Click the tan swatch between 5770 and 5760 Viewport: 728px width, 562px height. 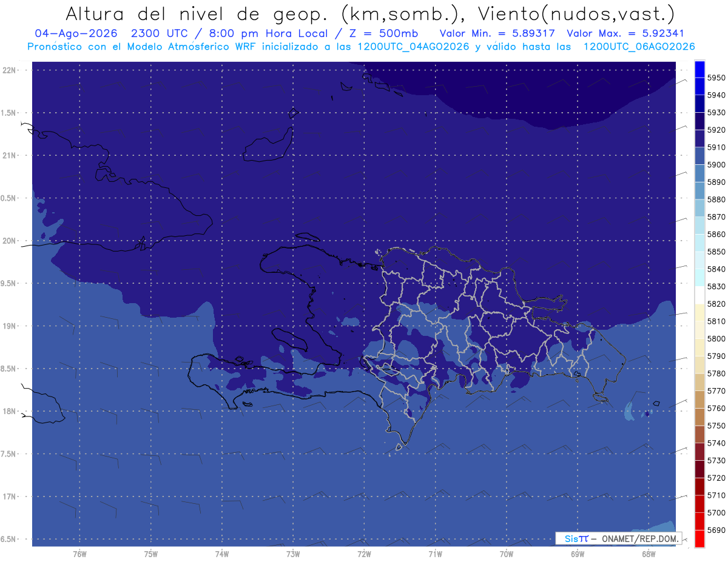click(x=699, y=400)
